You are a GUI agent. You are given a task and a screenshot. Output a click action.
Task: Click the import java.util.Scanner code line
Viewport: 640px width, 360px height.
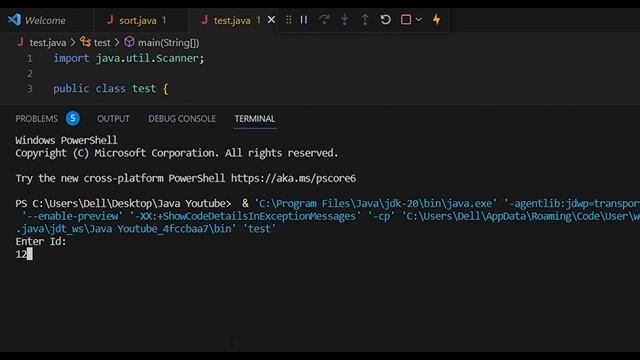[x=129, y=58]
